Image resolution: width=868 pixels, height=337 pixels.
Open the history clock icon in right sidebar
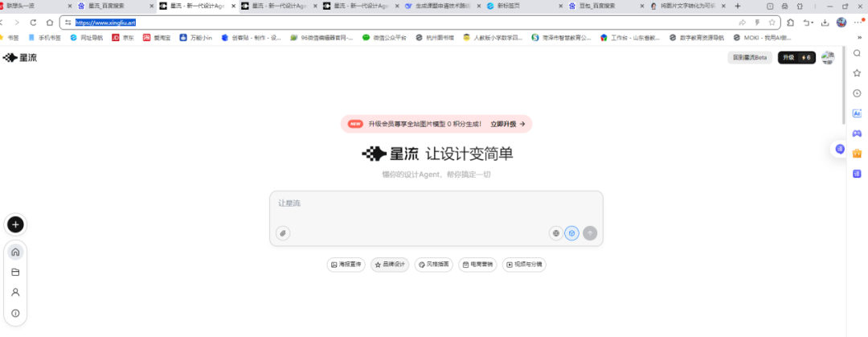tap(857, 93)
